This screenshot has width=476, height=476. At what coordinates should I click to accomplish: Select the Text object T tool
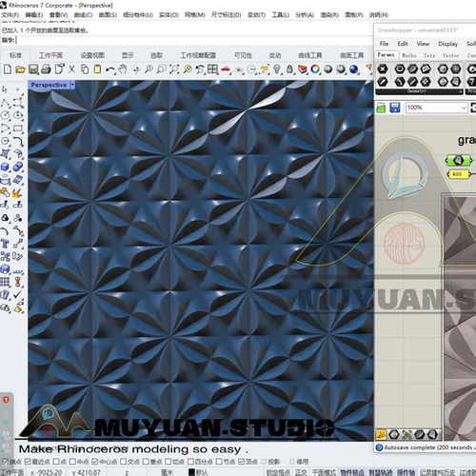5,244
